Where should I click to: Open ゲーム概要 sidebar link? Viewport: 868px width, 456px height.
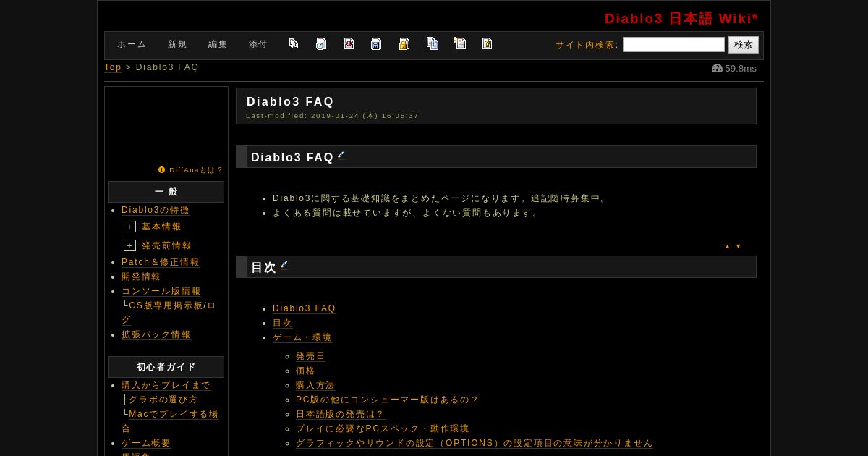[x=146, y=443]
